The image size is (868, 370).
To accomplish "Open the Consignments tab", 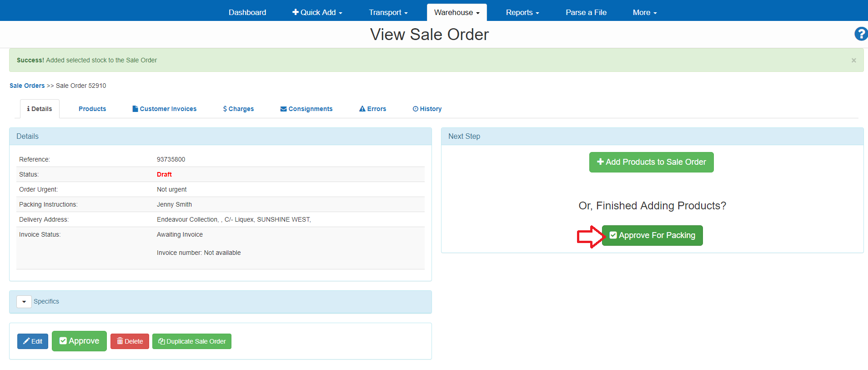I will (306, 109).
